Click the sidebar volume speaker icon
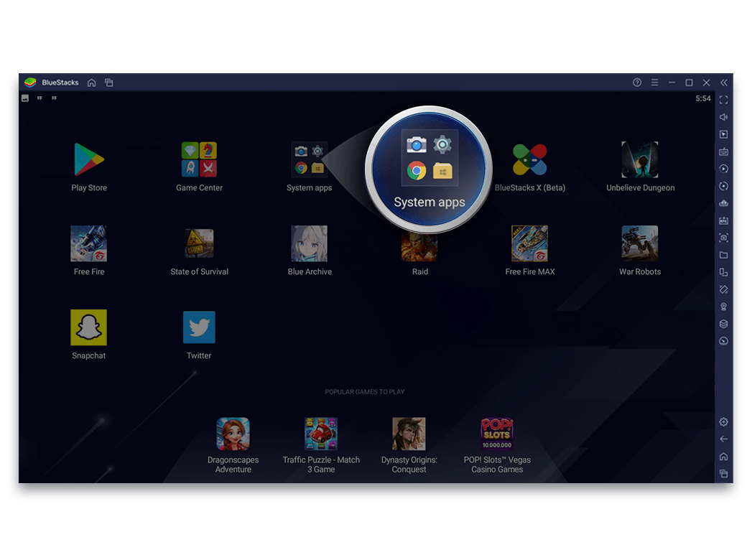Screen dimensions: 747x560 pyautogui.click(x=723, y=117)
